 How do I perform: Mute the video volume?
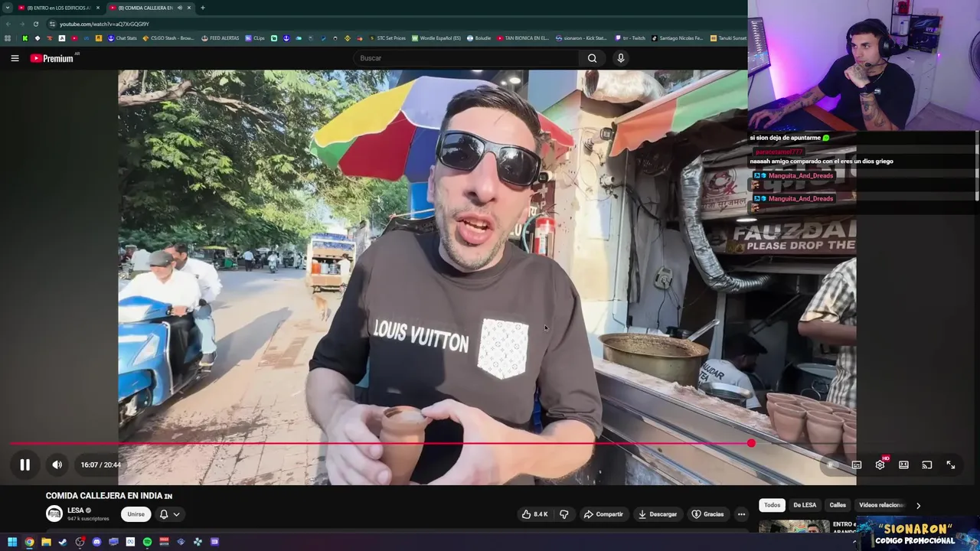(57, 465)
